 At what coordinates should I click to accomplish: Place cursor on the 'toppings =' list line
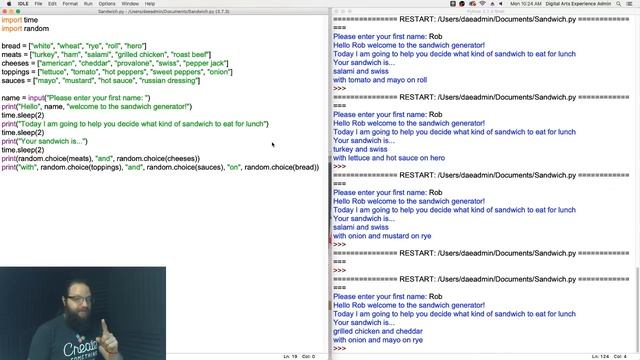[117, 72]
